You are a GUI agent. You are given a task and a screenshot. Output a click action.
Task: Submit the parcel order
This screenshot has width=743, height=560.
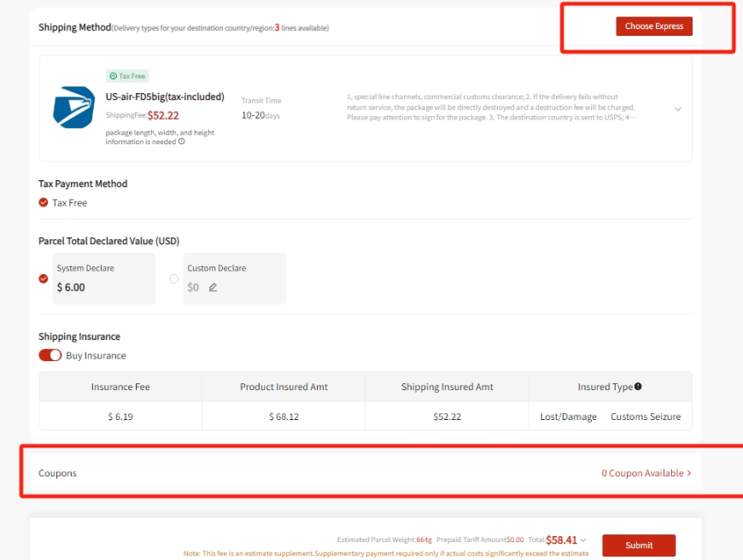pos(638,545)
